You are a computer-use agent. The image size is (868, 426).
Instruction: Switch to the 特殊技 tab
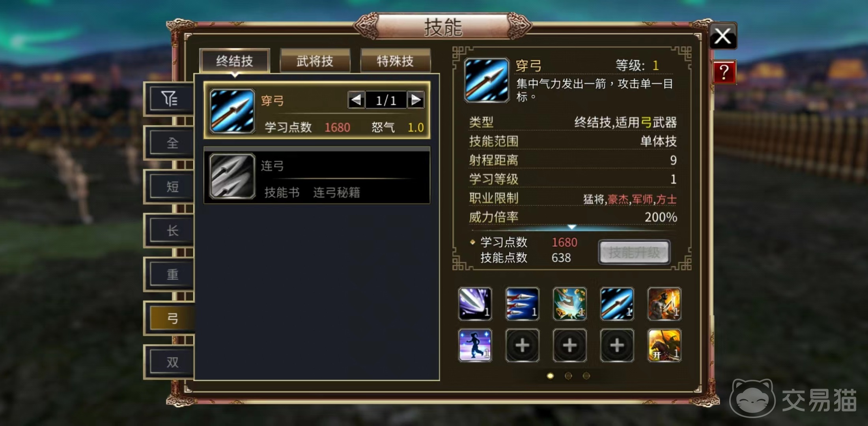(x=395, y=61)
